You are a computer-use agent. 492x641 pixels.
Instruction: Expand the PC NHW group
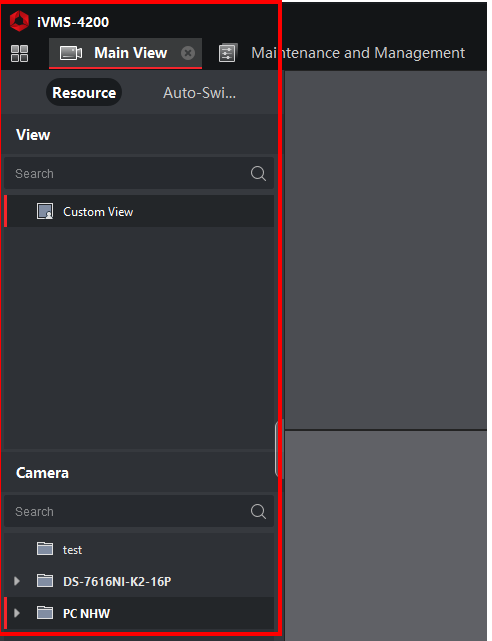point(17,613)
